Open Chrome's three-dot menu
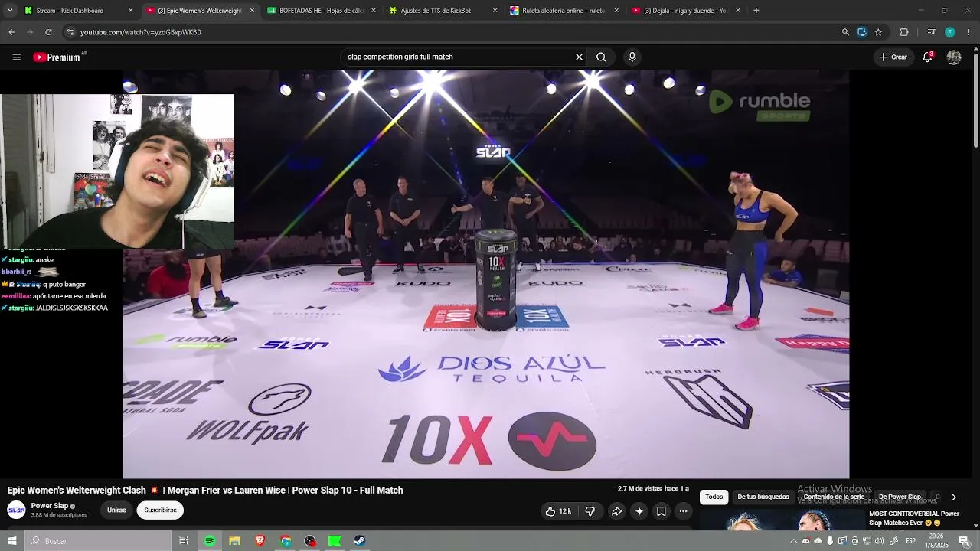The width and height of the screenshot is (980, 551). (969, 32)
